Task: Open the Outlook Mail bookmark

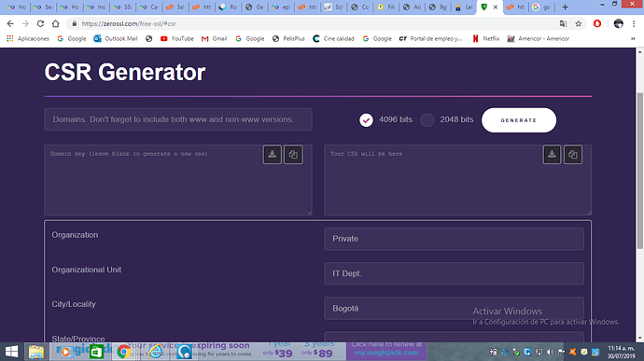Action: (116, 38)
